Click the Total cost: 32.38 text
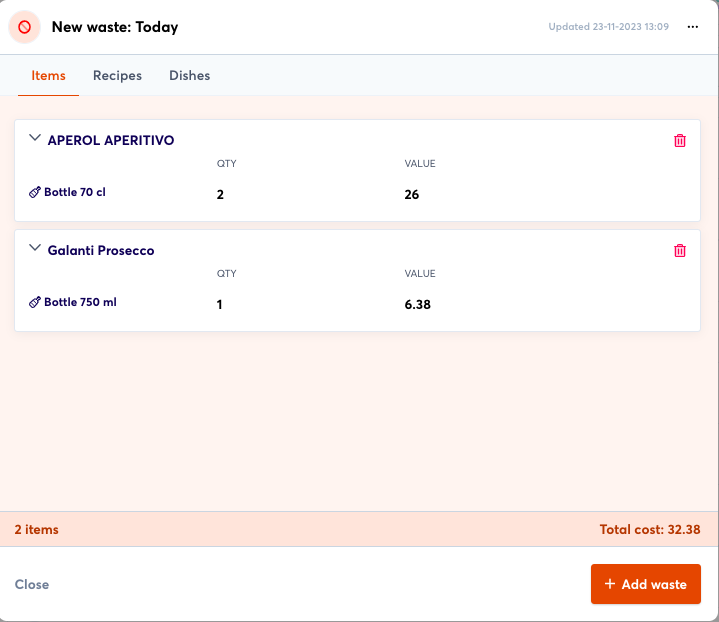Viewport: 719px width, 622px height. (x=650, y=529)
